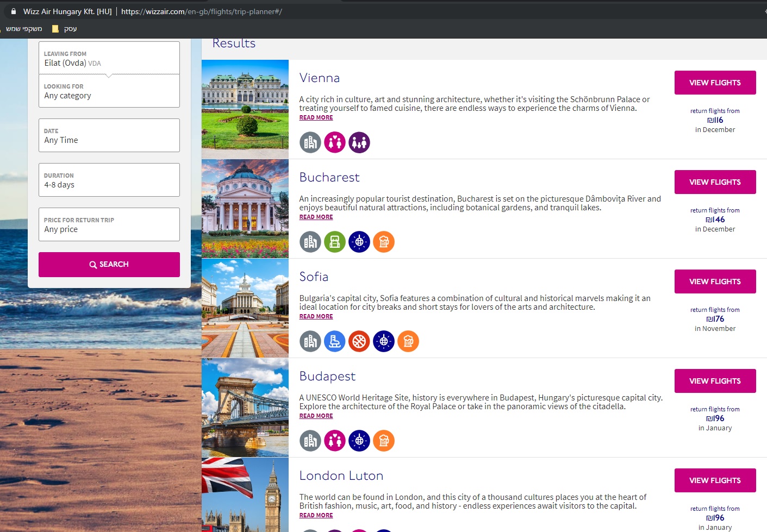Viewport: 767px width, 532px height.
Task: Click the red basketball sports icon under Sofia
Action: tap(359, 341)
